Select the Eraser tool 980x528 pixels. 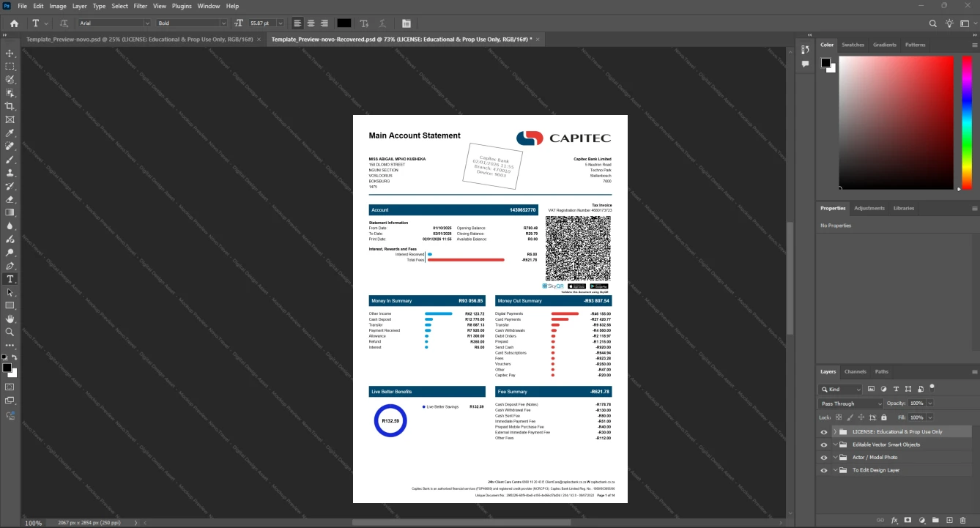10,199
